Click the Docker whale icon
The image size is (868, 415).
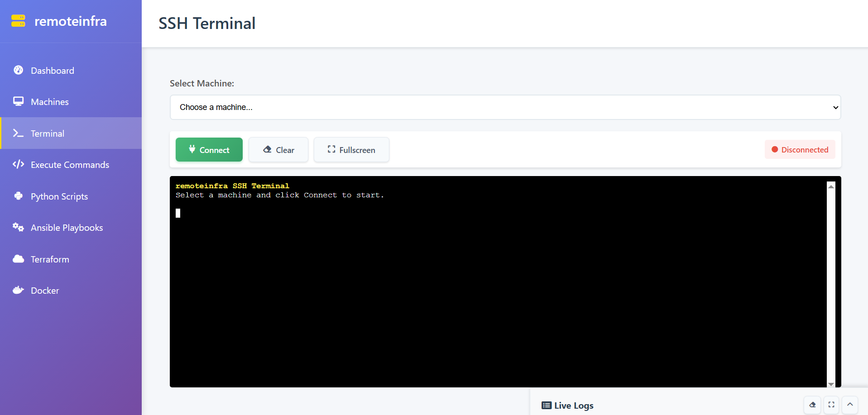pos(18,290)
